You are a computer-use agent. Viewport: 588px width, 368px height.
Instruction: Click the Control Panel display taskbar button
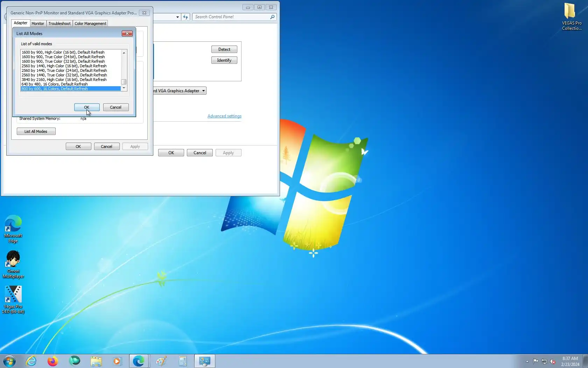(x=204, y=361)
